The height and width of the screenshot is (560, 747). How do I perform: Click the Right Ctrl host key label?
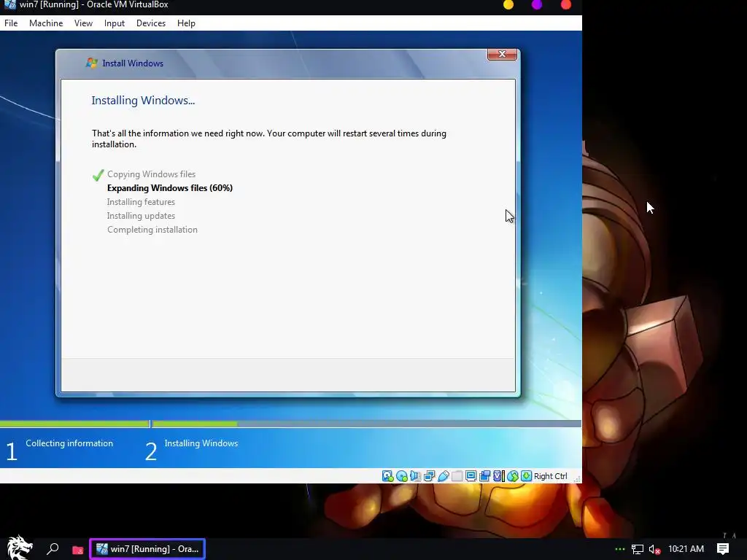tap(550, 475)
